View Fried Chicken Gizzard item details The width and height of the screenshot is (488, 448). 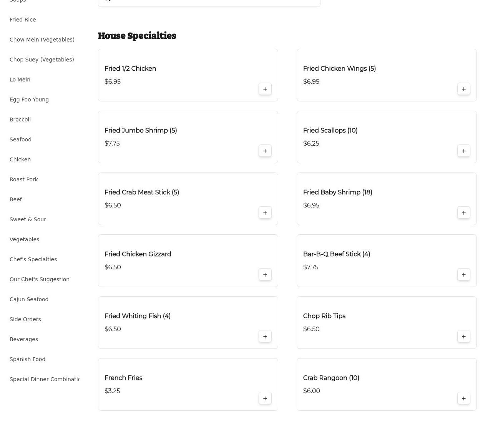pos(138,254)
